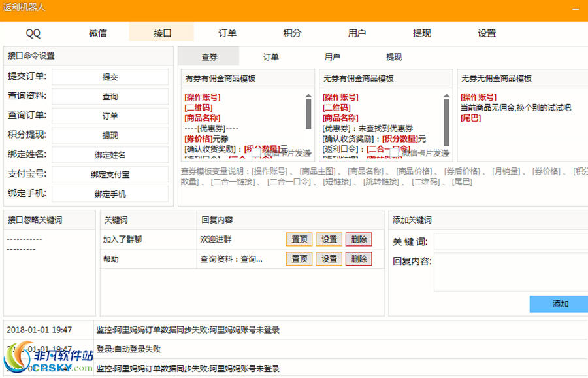Click the 添加 button to add keyword
This screenshot has width=588, height=378.
click(559, 304)
